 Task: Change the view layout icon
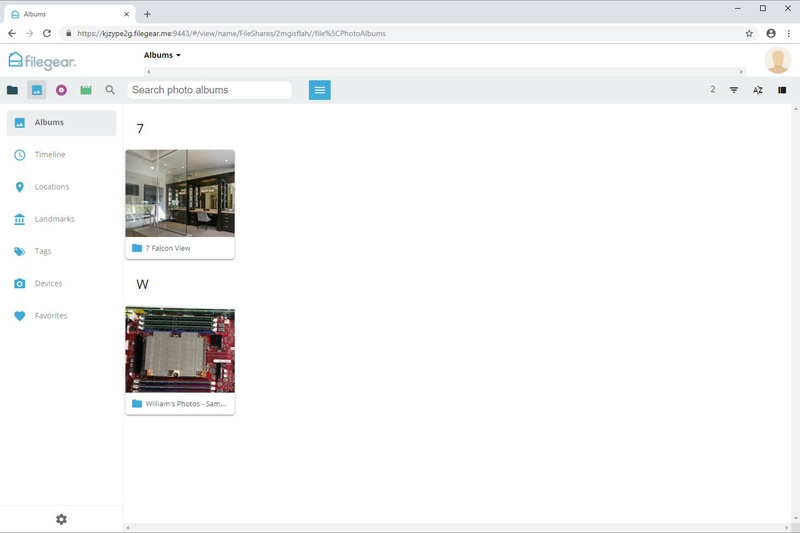click(x=782, y=90)
